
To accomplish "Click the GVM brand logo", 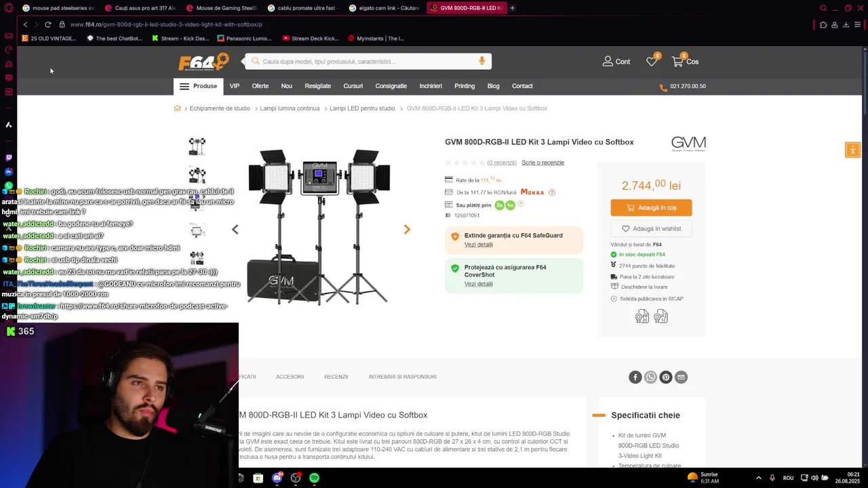I will [688, 144].
